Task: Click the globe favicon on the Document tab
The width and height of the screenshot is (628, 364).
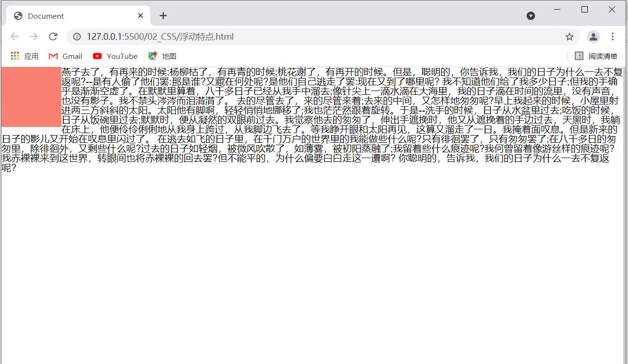Action: point(18,16)
